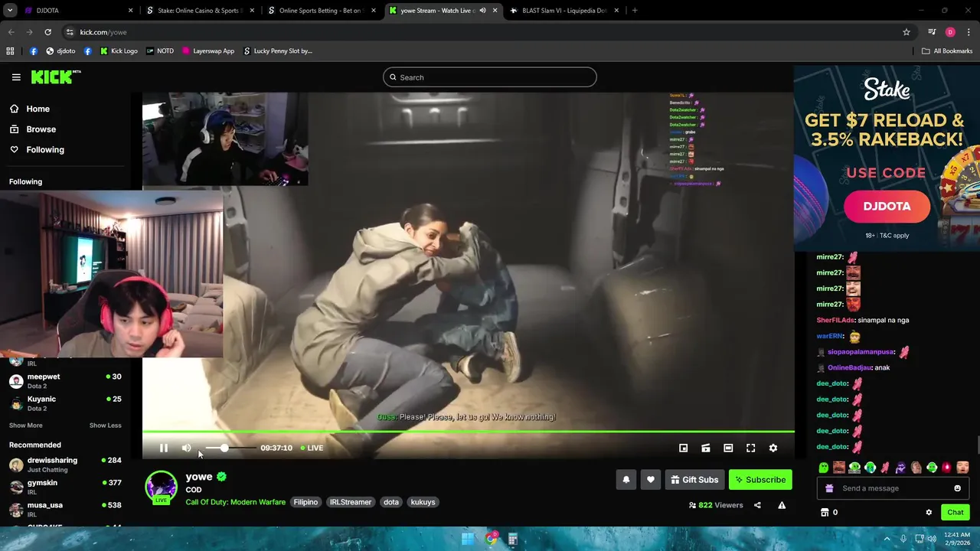Open Chrome profile avatar D
The height and width of the screenshot is (551, 980).
tap(950, 32)
